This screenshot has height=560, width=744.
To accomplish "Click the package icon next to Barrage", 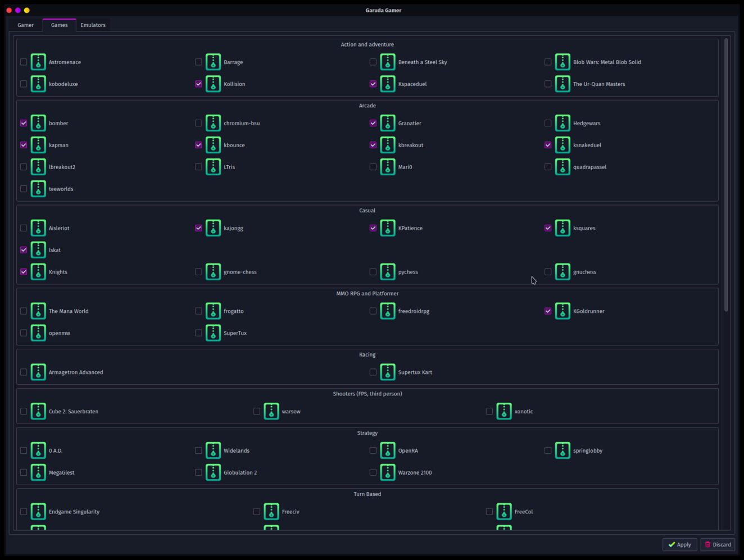I will [x=214, y=62].
